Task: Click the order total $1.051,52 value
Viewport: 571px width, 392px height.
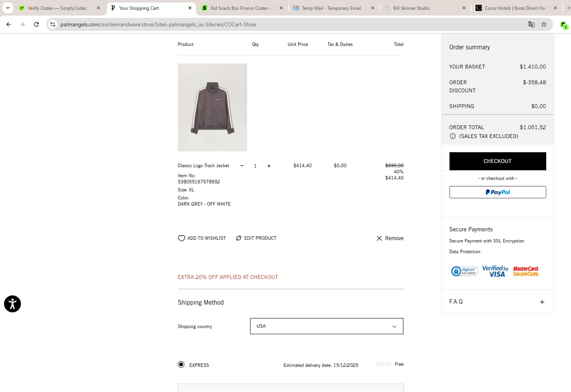Action: (x=533, y=127)
